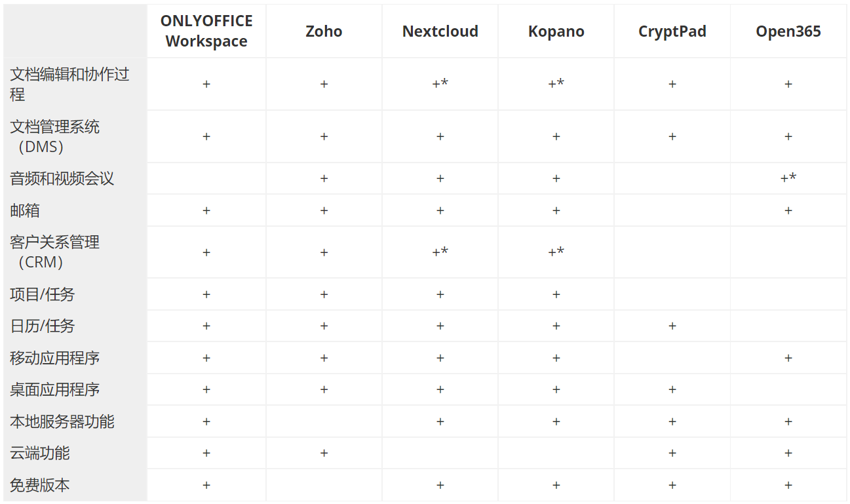The image size is (850, 504).
Task: Click the 音频和视频会议 row label
Action: [62, 178]
